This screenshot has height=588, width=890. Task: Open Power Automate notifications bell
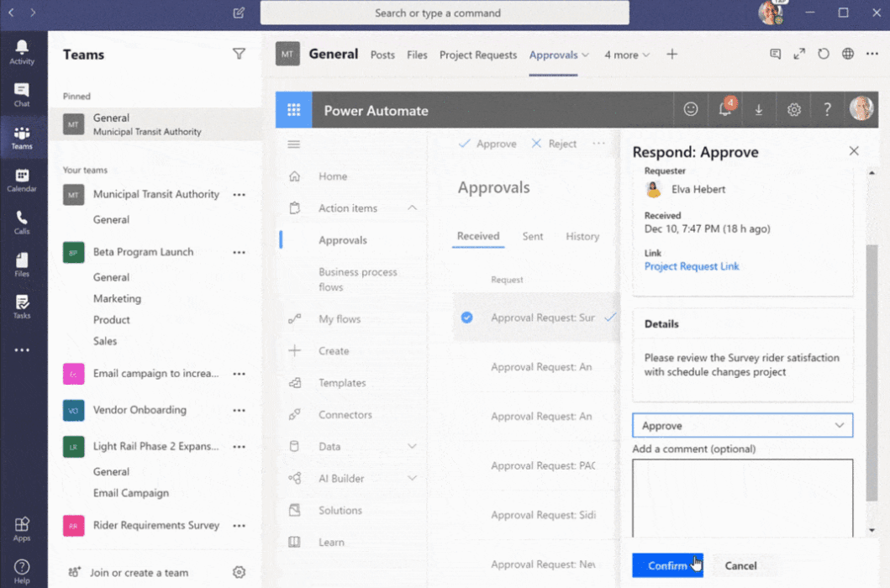725,109
